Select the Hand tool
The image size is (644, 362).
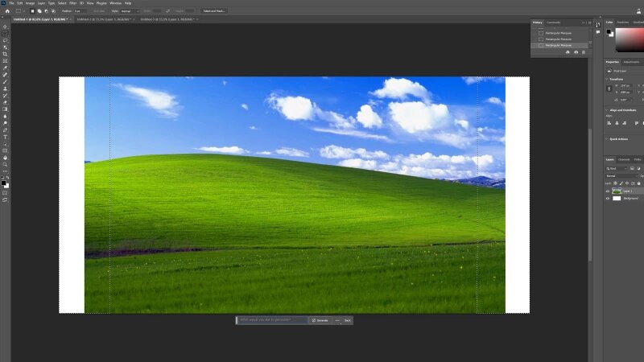pyautogui.click(x=5, y=158)
